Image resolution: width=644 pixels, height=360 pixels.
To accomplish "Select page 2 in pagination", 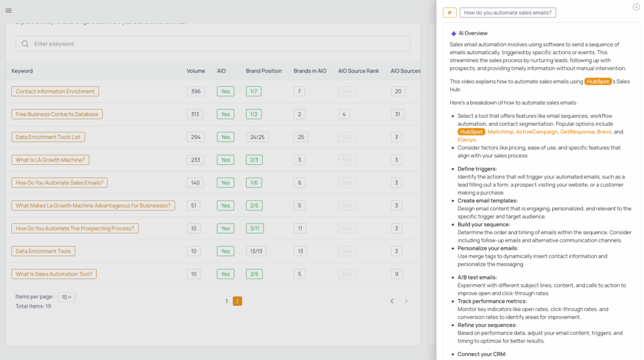I will pyautogui.click(x=237, y=301).
